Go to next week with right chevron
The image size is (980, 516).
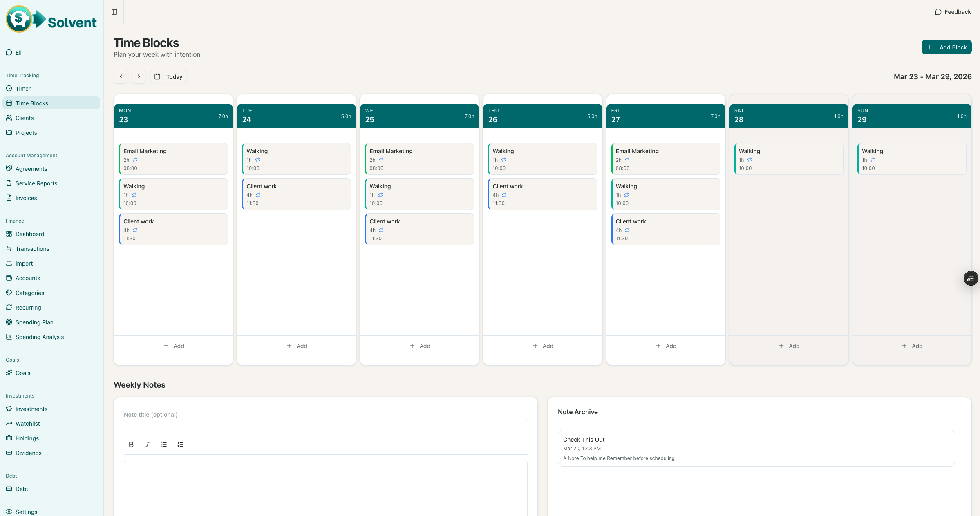(139, 76)
